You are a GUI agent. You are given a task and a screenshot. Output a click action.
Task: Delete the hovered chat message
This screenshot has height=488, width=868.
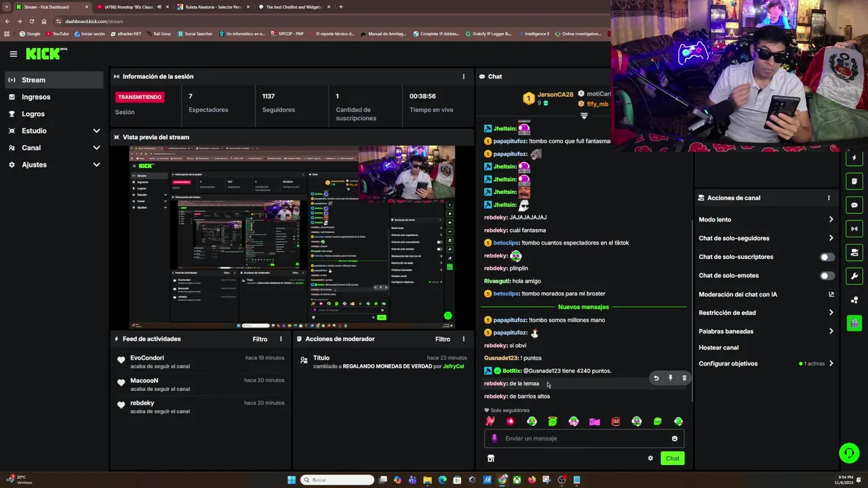tap(684, 378)
